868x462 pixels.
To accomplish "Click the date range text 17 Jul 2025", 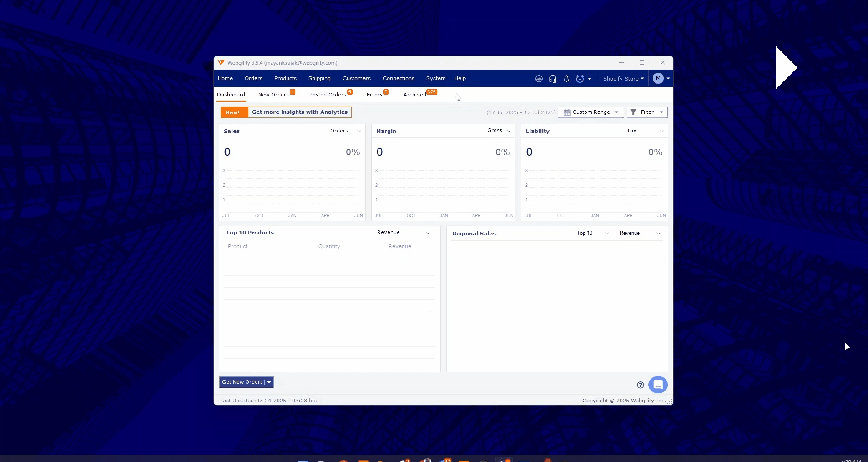I will (521, 112).
